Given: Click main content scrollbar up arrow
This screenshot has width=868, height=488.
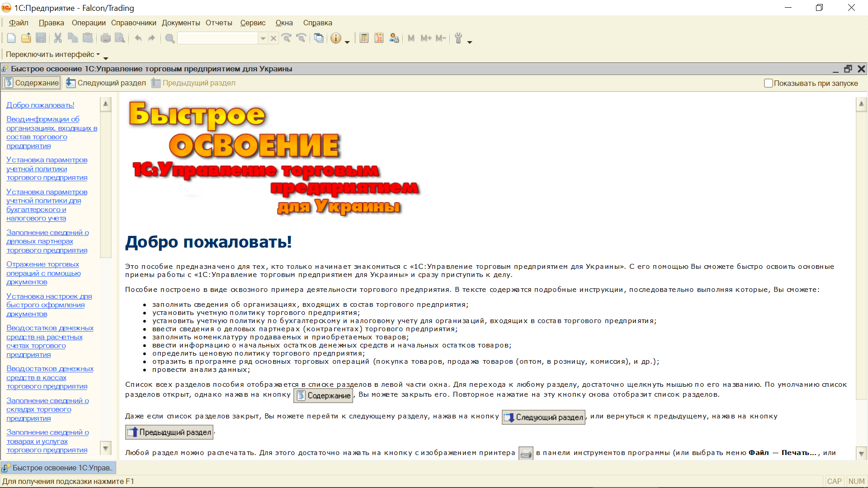Looking at the screenshot, I should [x=861, y=104].
